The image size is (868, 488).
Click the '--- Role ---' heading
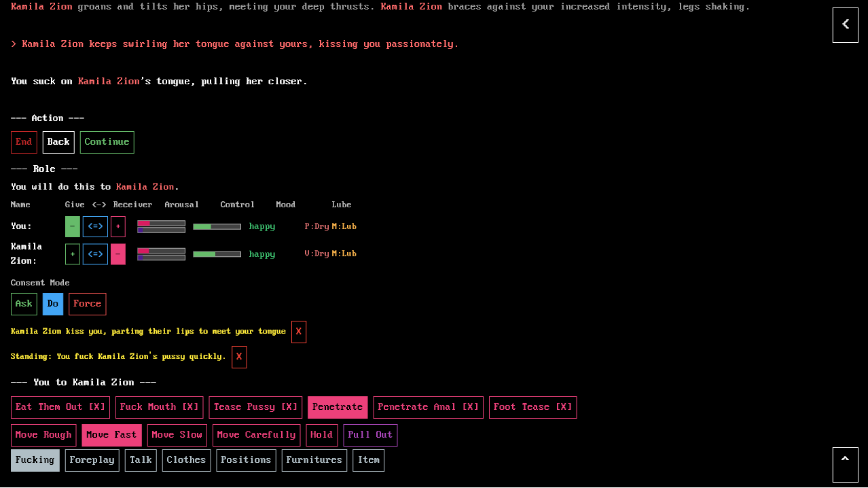(44, 169)
